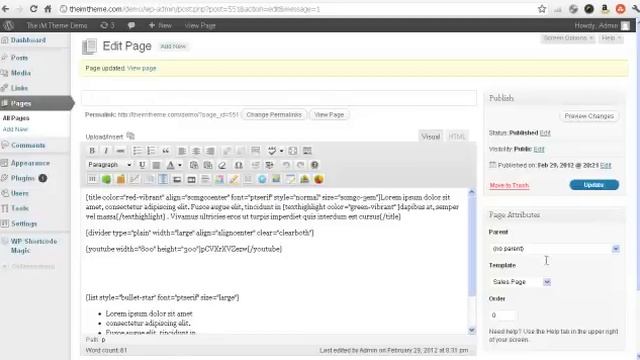Apply strikethrough formatting
Screen dimensions: 640x360
tap(120, 151)
